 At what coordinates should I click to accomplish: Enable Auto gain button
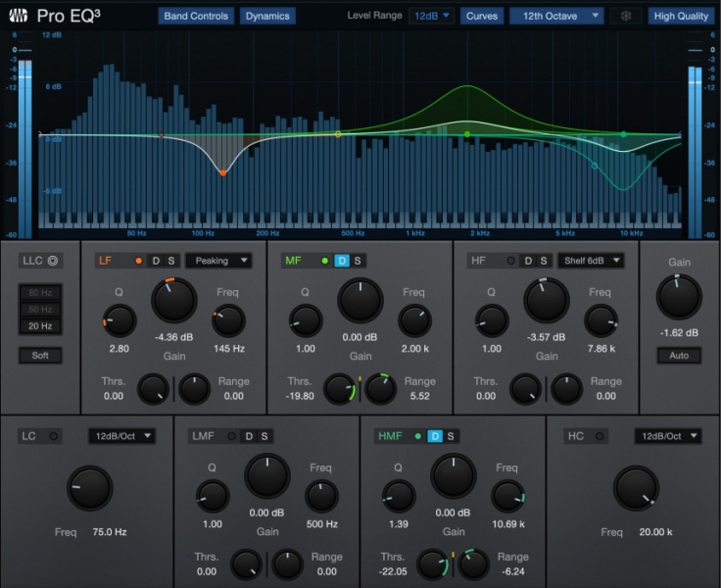coord(679,355)
